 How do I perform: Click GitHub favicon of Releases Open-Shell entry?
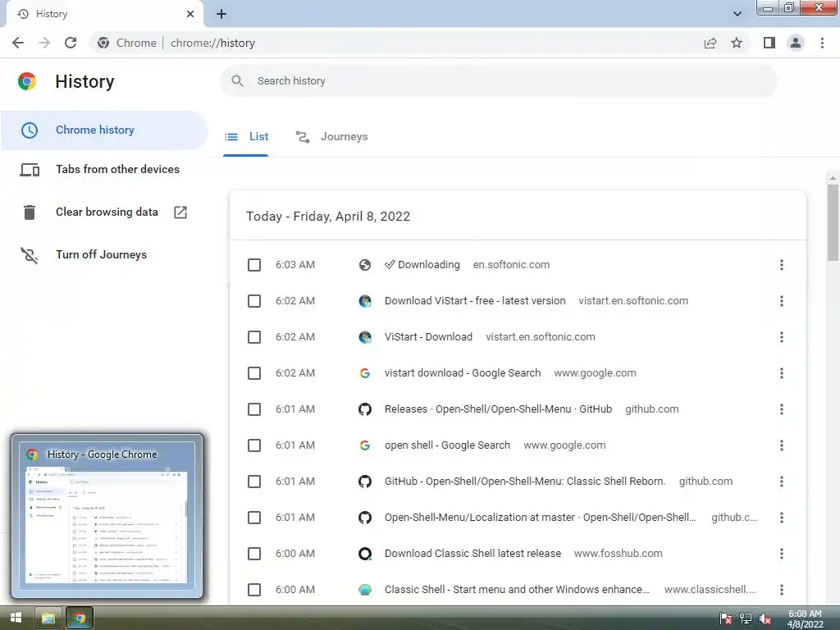(x=365, y=409)
